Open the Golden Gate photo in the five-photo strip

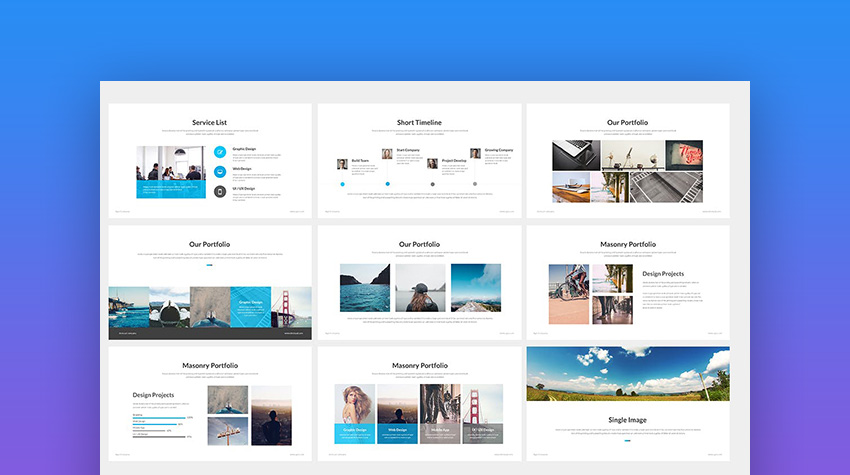coord(291,307)
